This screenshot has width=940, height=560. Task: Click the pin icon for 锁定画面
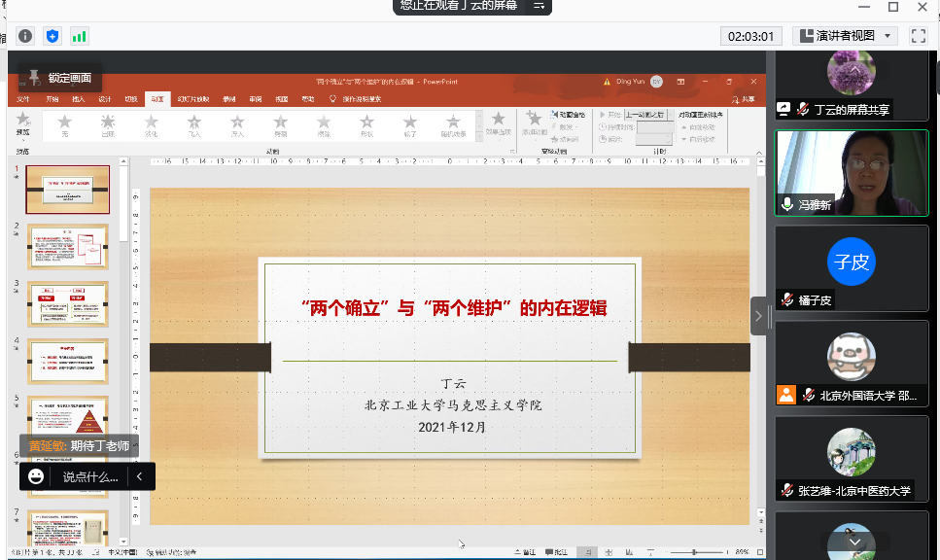pyautogui.click(x=34, y=78)
